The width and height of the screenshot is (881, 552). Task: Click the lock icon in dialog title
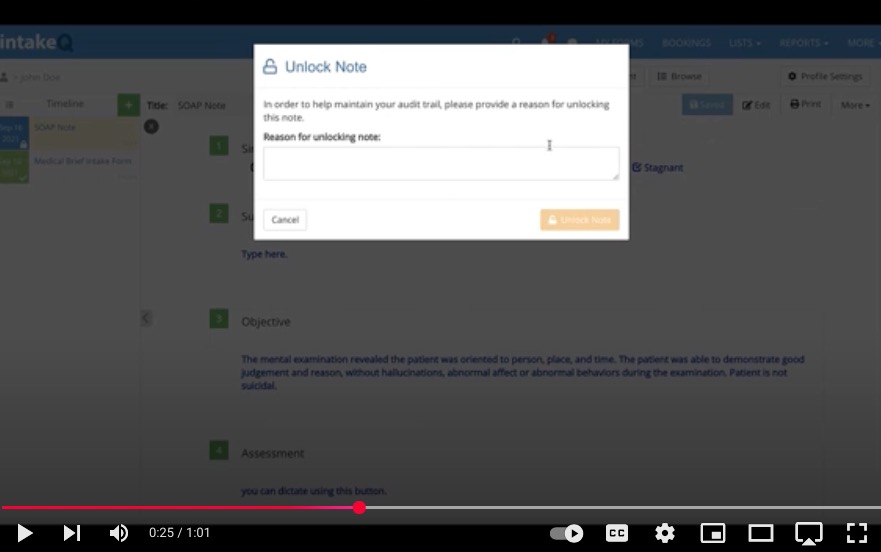[x=270, y=67]
